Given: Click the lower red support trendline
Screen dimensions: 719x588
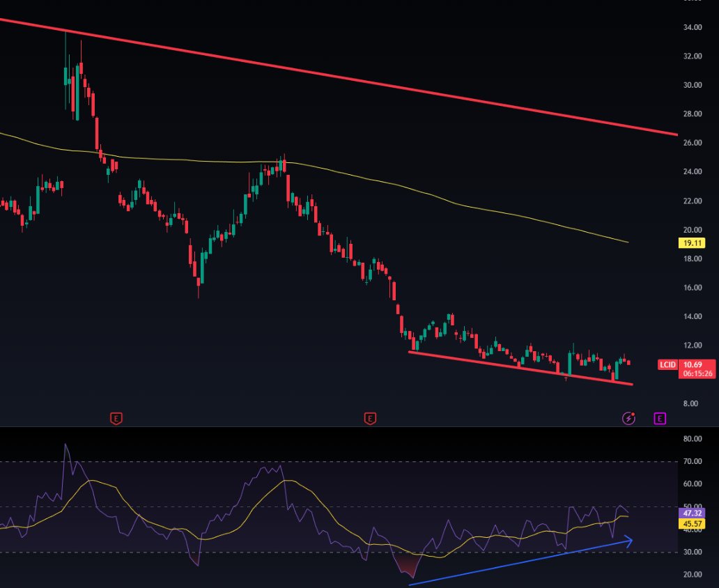Looking at the screenshot, I should tap(523, 368).
